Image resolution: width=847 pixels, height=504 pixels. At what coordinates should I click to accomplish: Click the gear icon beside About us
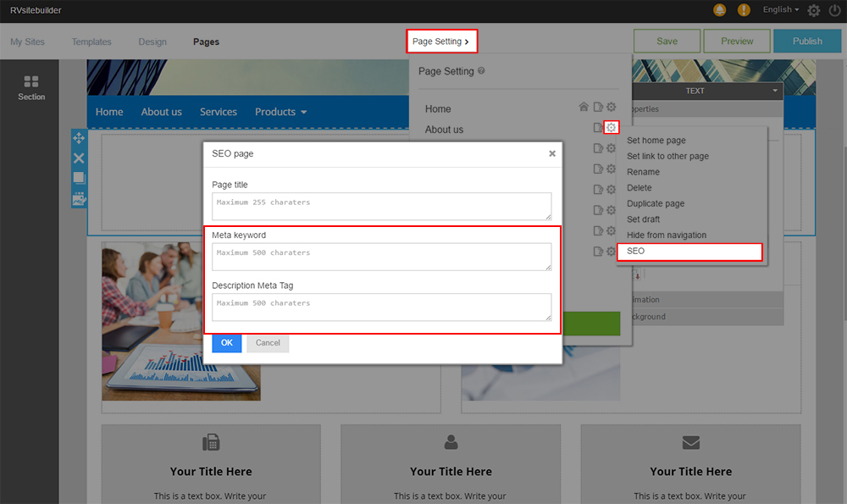pyautogui.click(x=611, y=128)
